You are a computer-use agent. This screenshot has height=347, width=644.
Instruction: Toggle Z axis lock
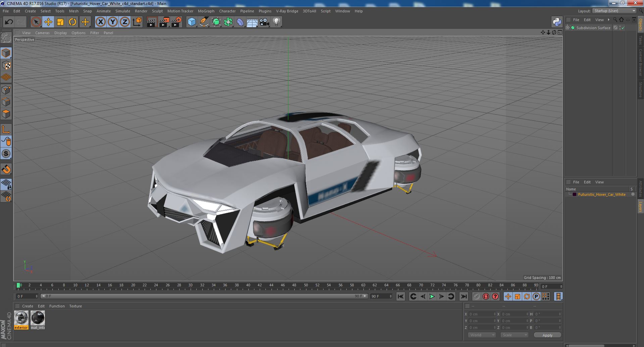[125, 22]
